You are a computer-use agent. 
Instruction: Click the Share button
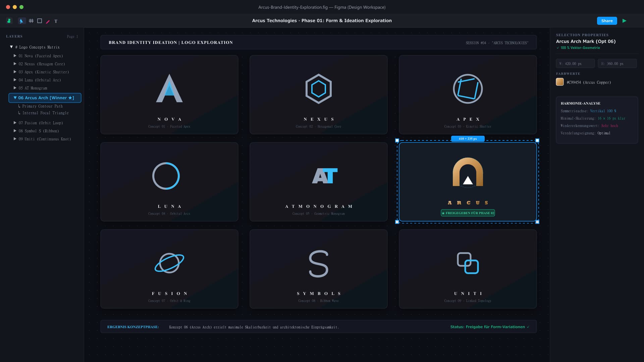[607, 21]
